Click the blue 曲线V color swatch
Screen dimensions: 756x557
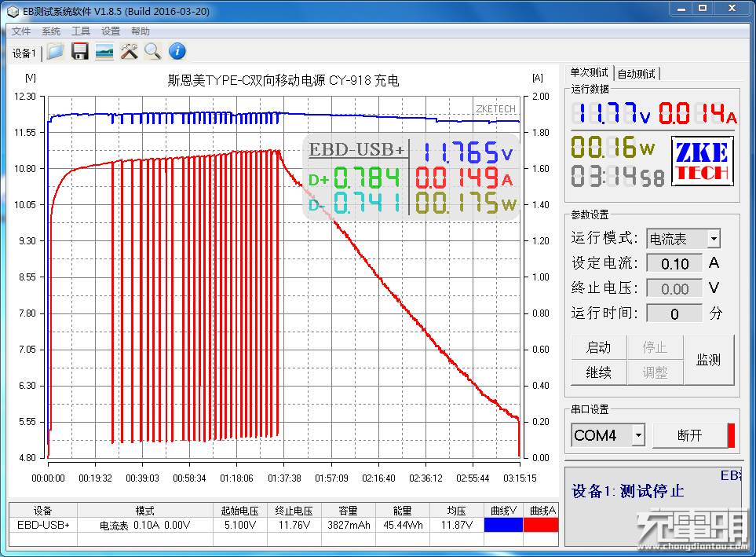[x=503, y=525]
